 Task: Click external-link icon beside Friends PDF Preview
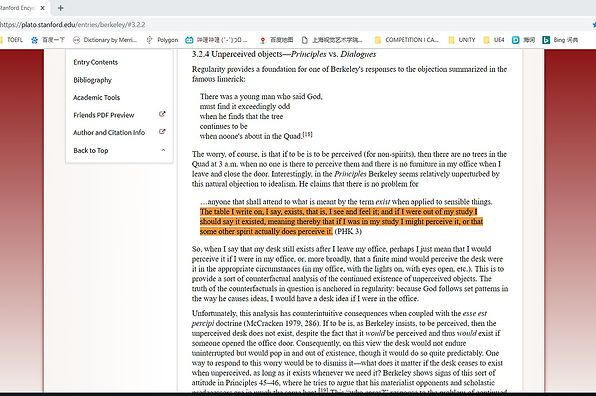click(162, 114)
